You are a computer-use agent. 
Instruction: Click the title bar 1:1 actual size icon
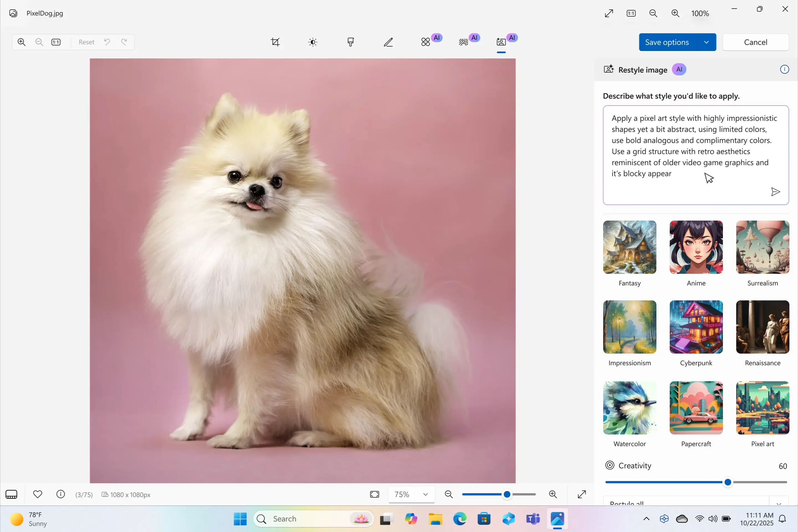click(631, 13)
